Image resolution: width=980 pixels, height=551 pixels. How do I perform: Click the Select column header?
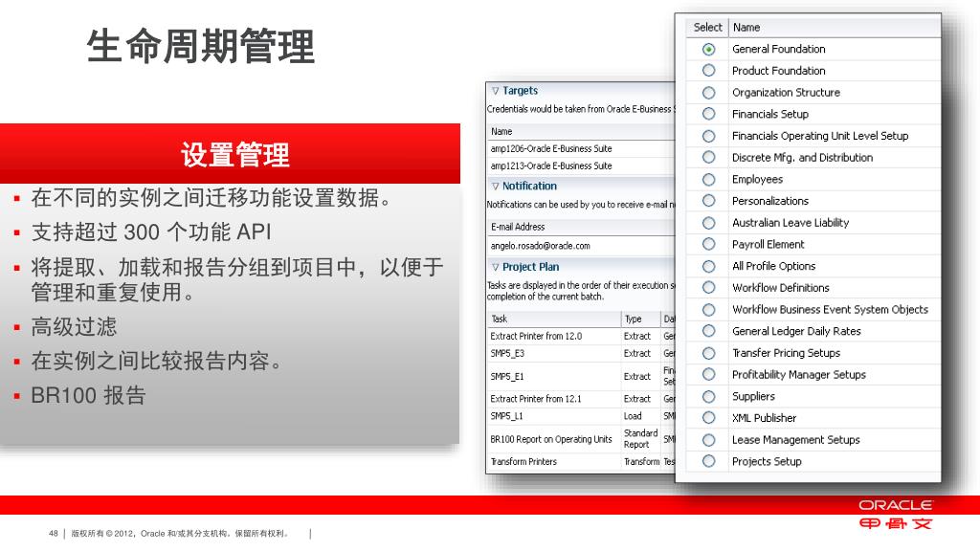[x=707, y=28]
